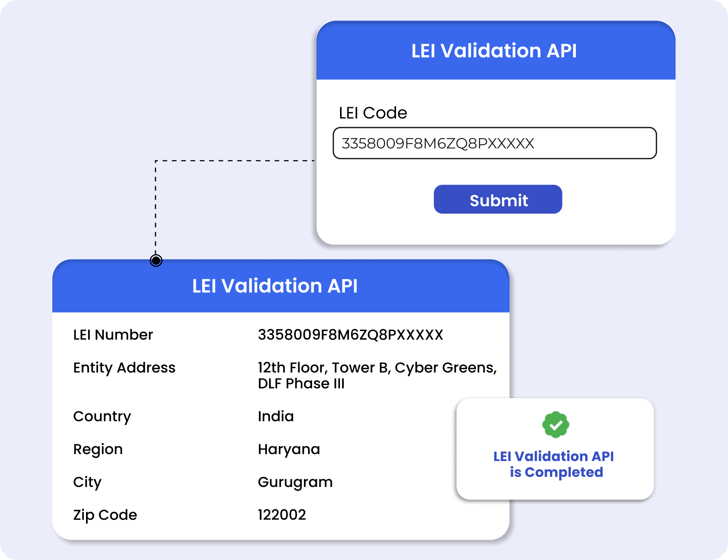Image resolution: width=728 pixels, height=560 pixels.
Task: Select the LEI Number row label
Action: coord(113,335)
